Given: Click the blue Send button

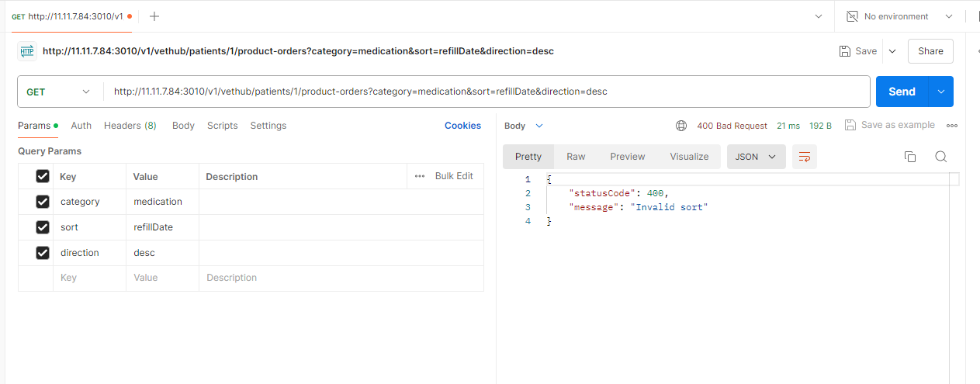Looking at the screenshot, I should tap(902, 92).
